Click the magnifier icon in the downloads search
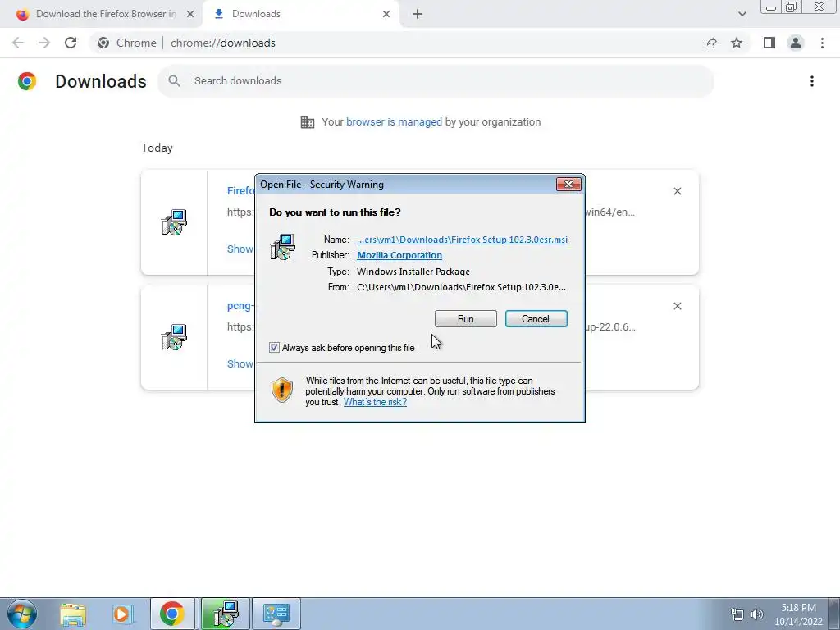 [174, 81]
